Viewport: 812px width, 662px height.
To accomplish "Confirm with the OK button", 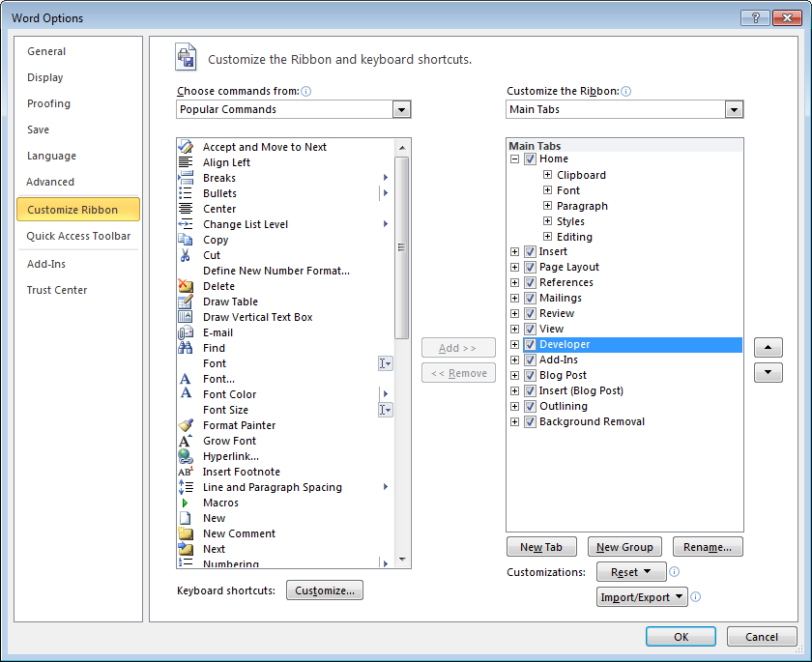I will (x=681, y=637).
